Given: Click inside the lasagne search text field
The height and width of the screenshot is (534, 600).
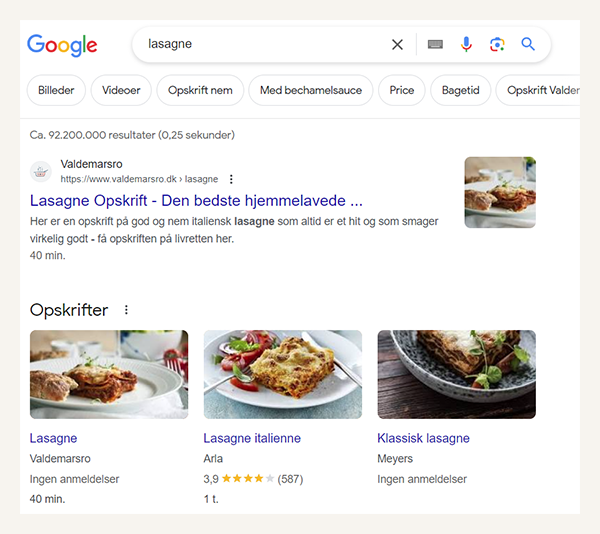Looking at the screenshot, I should pos(260,44).
